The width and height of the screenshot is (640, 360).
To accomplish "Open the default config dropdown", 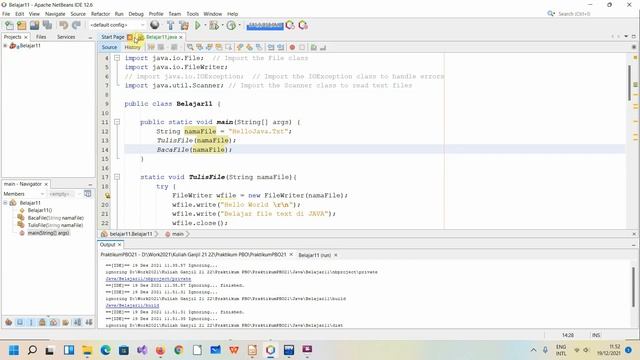I will pyautogui.click(x=117, y=25).
